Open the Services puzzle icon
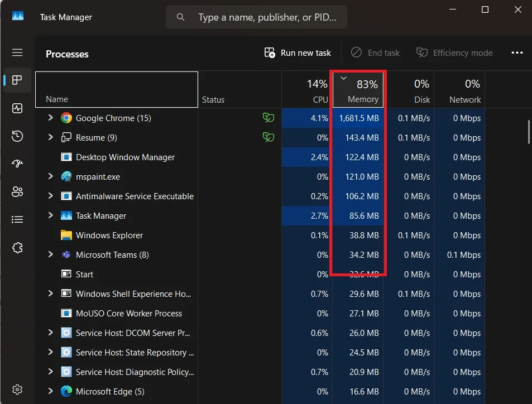Viewport: 532px width, 404px height. (x=17, y=248)
